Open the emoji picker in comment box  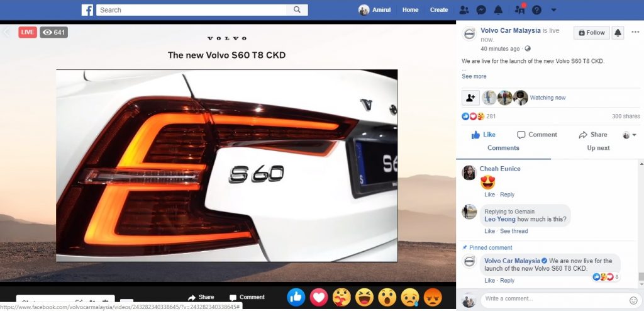(633, 300)
